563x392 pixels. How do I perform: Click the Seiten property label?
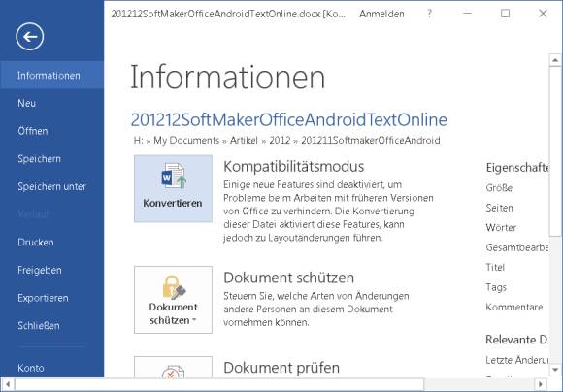(500, 208)
